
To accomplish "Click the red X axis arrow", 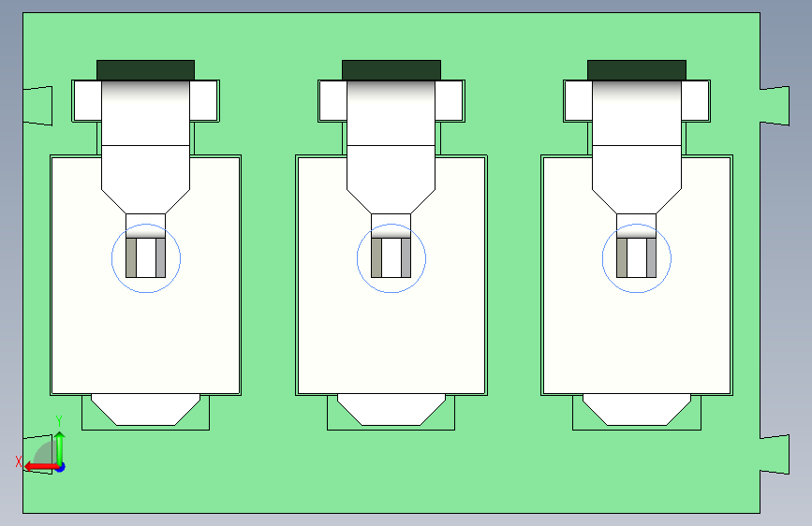I will pos(40,467).
